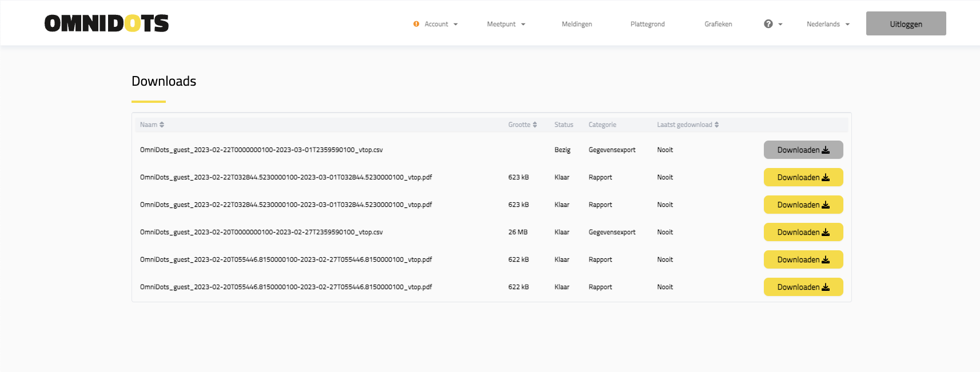Open the Plattegrond page
This screenshot has height=372, width=980.
pos(647,24)
